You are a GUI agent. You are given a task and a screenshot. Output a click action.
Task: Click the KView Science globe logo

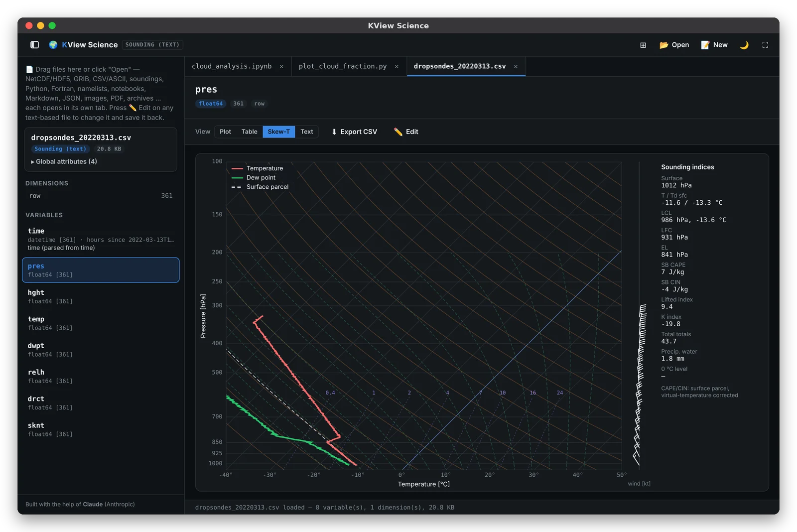tap(53, 45)
